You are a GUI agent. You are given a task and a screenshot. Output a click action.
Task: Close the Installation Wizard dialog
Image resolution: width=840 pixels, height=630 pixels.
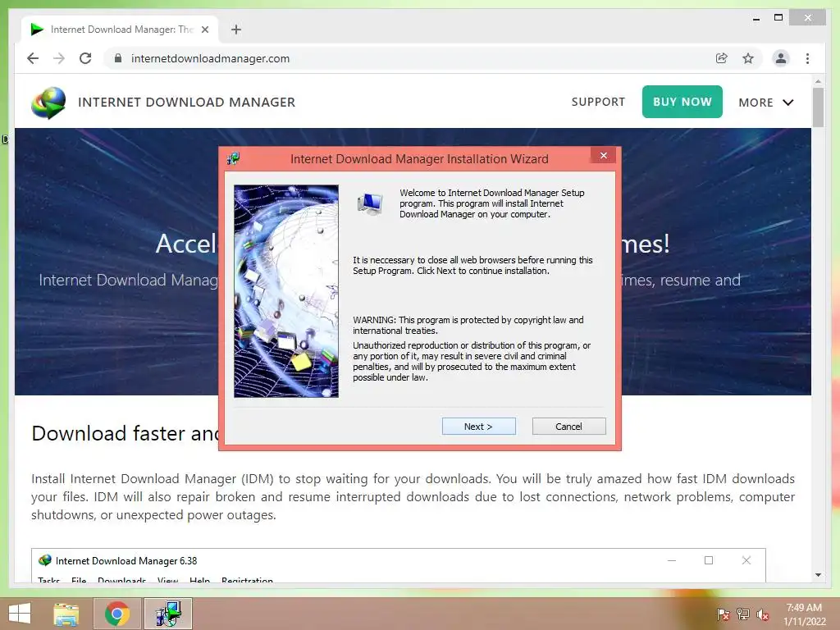604,155
